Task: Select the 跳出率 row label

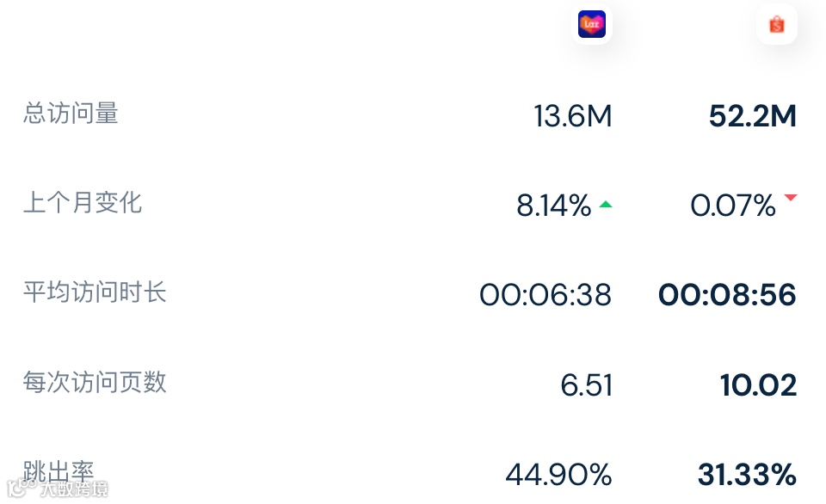Action: tap(59, 471)
